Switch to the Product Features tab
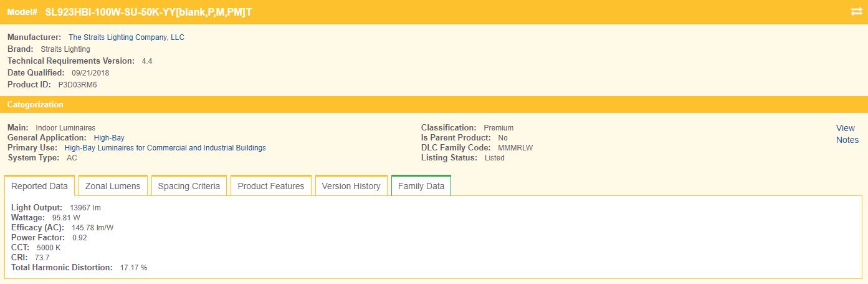 pyautogui.click(x=271, y=186)
